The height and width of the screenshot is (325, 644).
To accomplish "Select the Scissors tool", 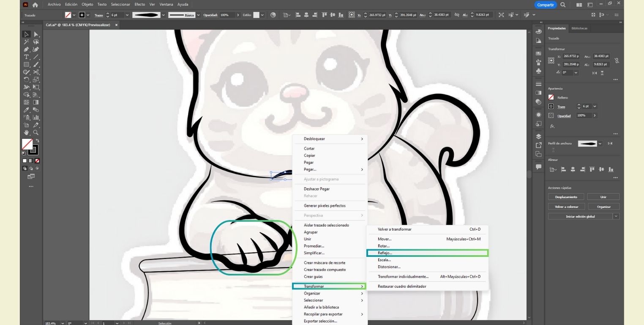I will click(36, 72).
